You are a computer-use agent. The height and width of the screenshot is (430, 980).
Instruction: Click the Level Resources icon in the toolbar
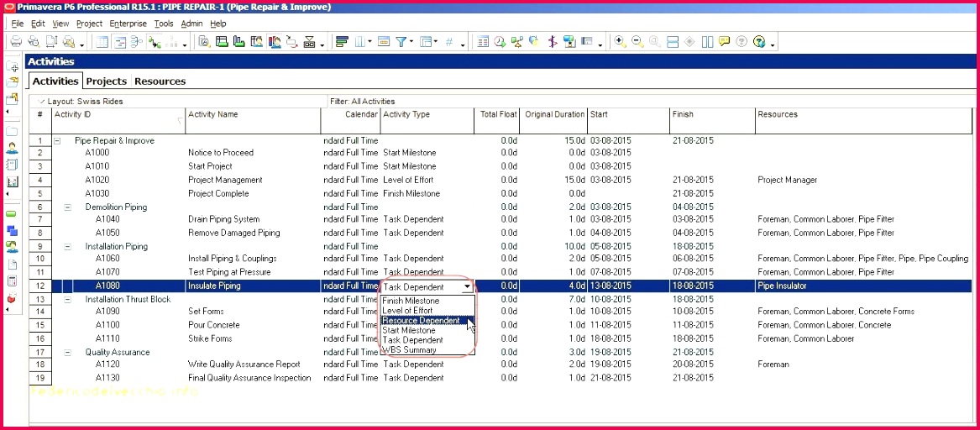tap(516, 41)
